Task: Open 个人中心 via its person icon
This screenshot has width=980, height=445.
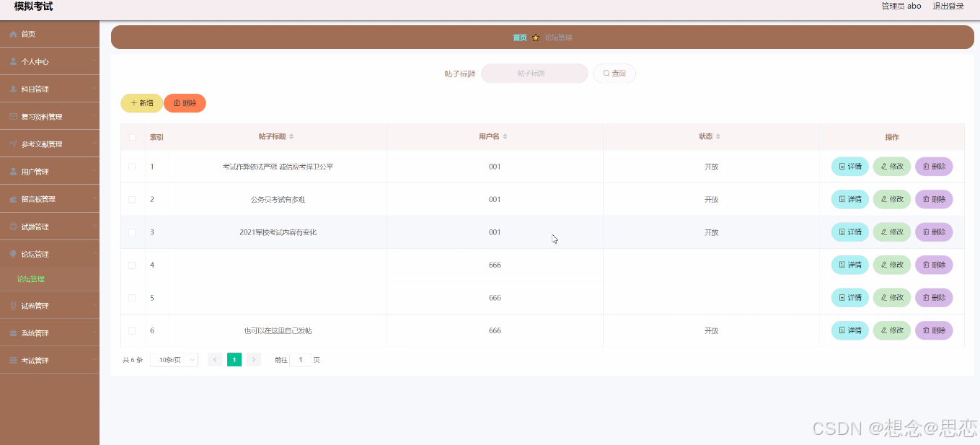Action: coord(13,61)
